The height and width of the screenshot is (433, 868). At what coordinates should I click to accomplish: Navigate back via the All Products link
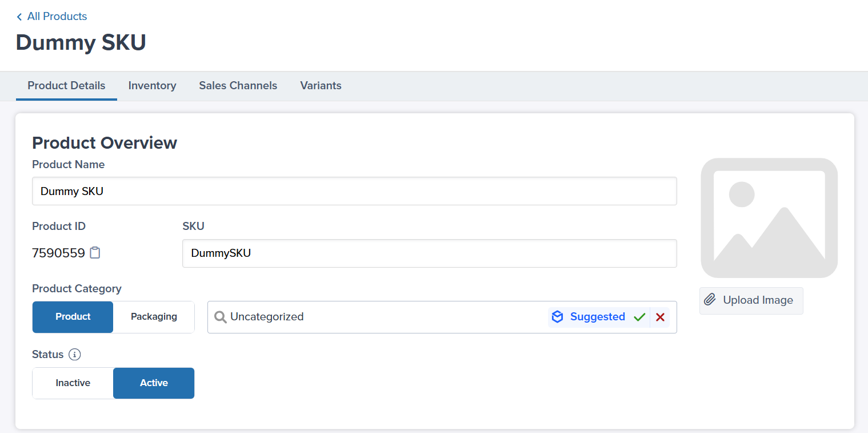[57, 17]
